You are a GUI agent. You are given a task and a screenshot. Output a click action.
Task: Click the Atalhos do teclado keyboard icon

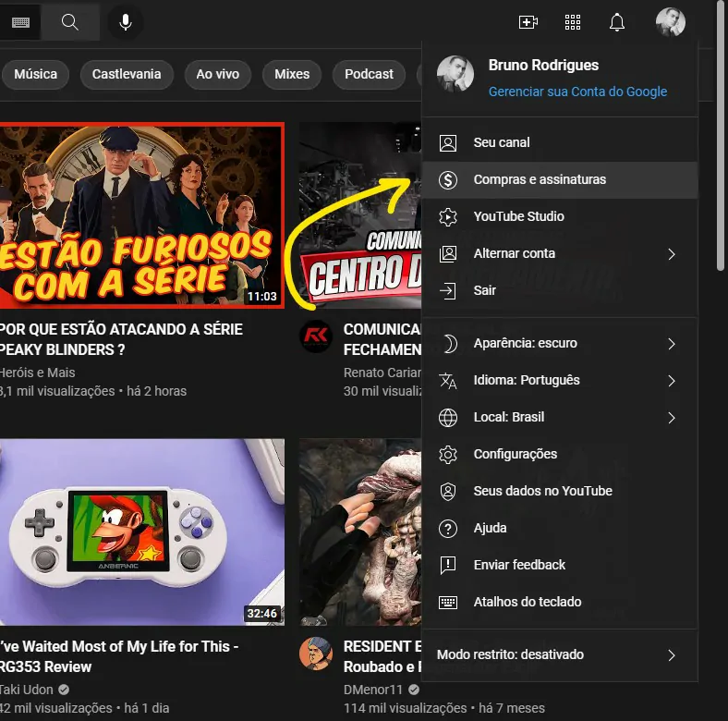(448, 603)
